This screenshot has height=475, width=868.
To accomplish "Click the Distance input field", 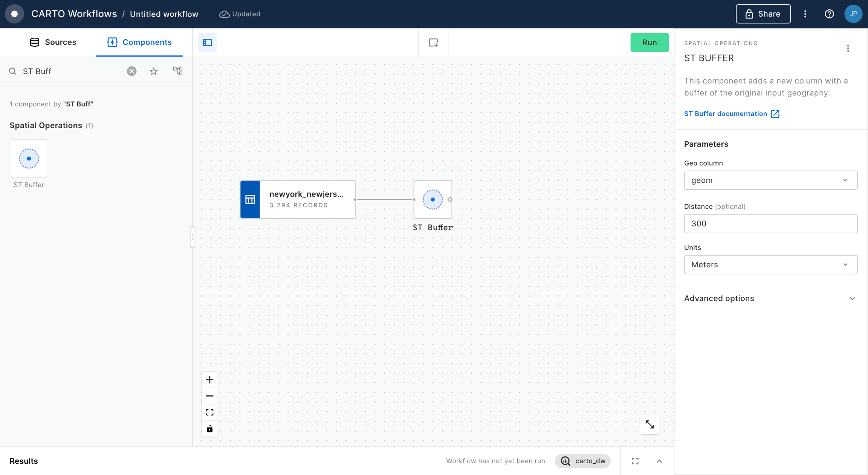I will coord(770,224).
